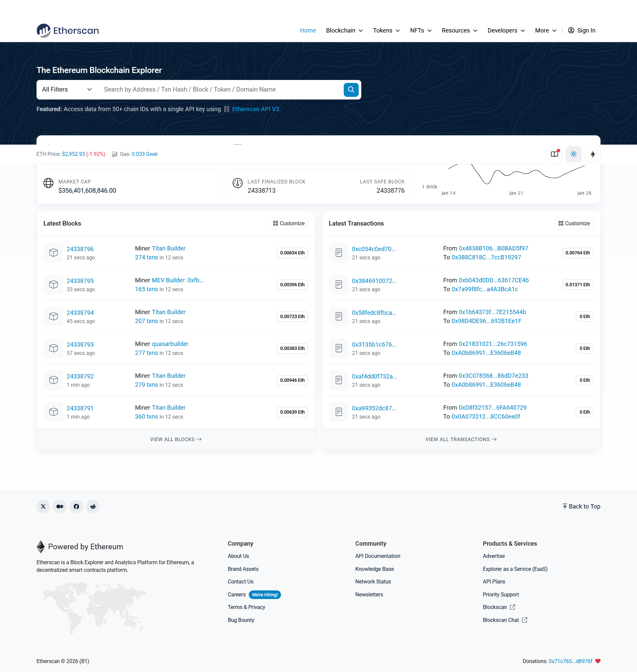Click the Ethereum network diamond icon

click(593, 154)
